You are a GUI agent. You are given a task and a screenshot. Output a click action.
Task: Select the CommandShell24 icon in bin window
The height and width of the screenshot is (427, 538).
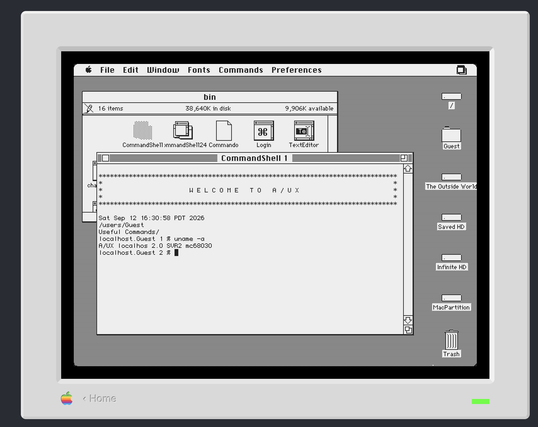183,131
